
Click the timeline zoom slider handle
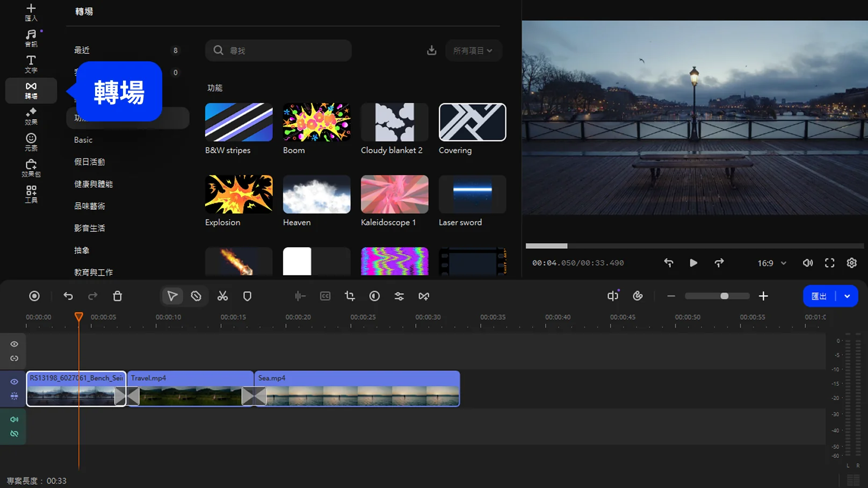click(x=724, y=296)
